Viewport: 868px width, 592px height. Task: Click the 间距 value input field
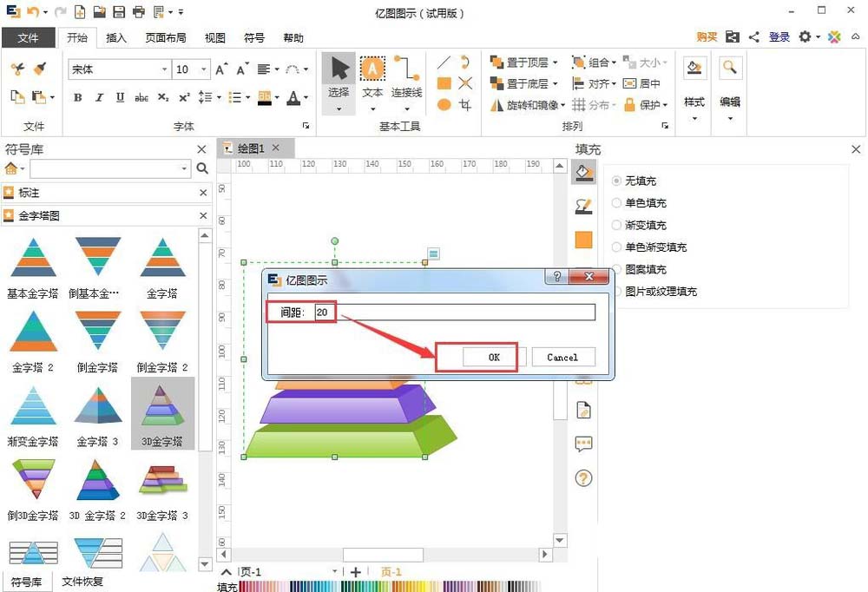323,312
